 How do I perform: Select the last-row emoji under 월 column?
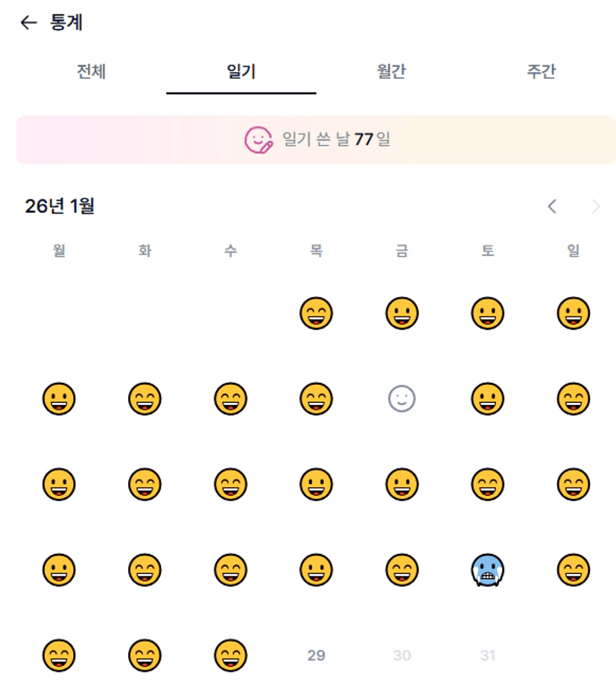59,656
